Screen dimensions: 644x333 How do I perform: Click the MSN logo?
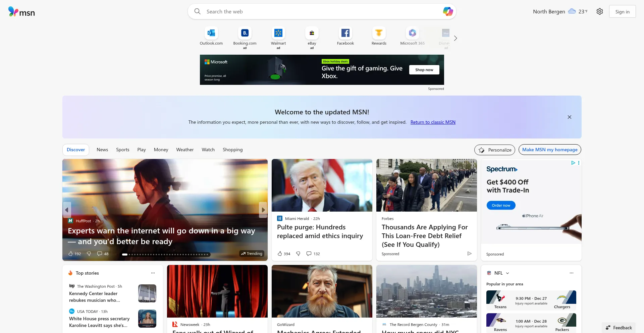[21, 11]
